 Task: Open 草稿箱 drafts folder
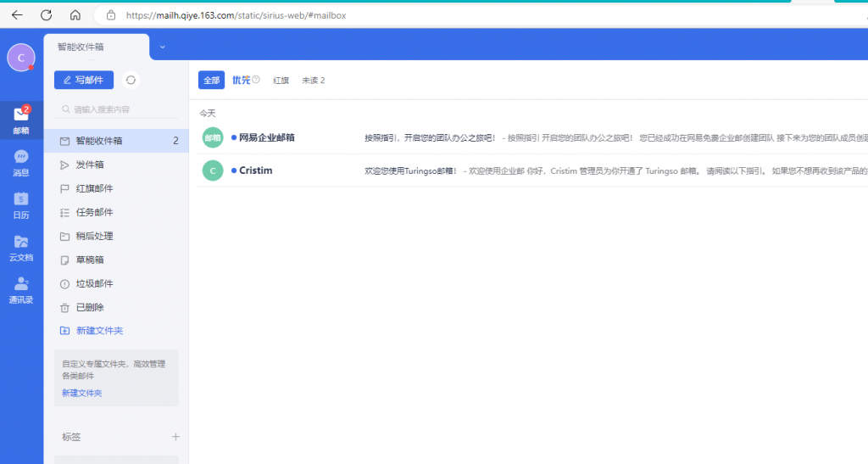[x=116, y=260]
